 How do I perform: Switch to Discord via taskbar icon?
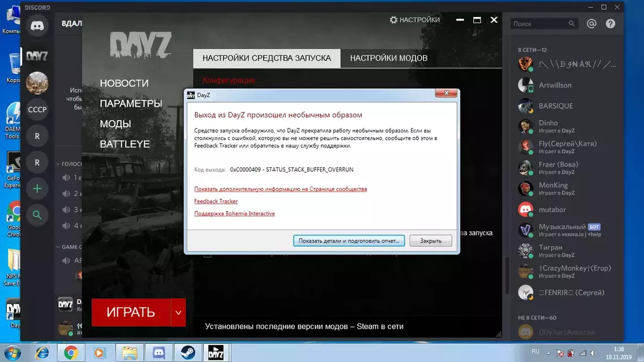(x=158, y=352)
